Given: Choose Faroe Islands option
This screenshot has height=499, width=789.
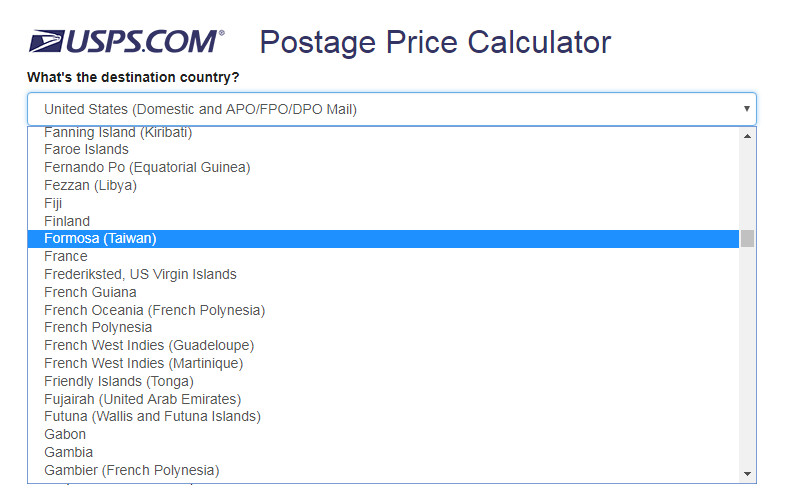Looking at the screenshot, I should click(86, 150).
